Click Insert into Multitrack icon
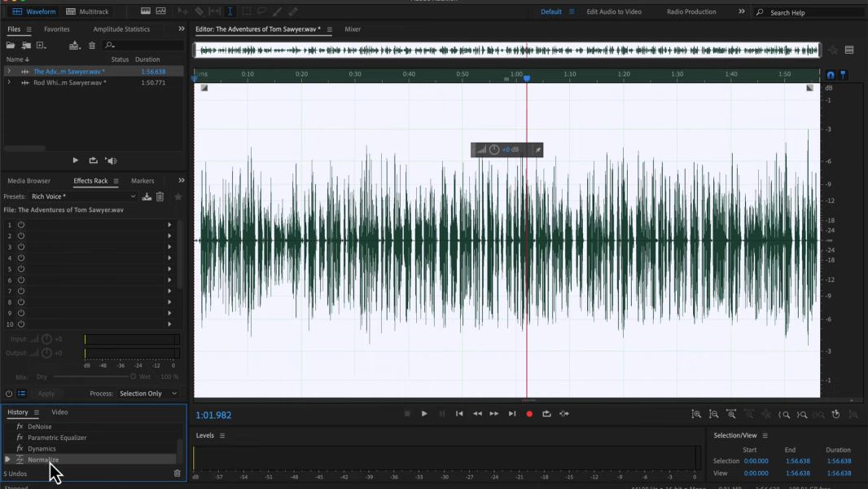Image resolution: width=868 pixels, height=489 pixels. (74, 46)
